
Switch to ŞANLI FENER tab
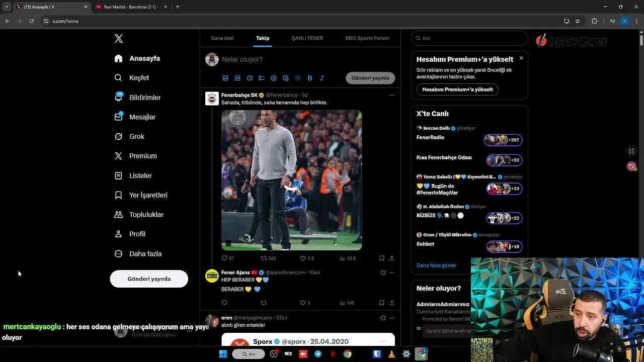click(x=307, y=38)
